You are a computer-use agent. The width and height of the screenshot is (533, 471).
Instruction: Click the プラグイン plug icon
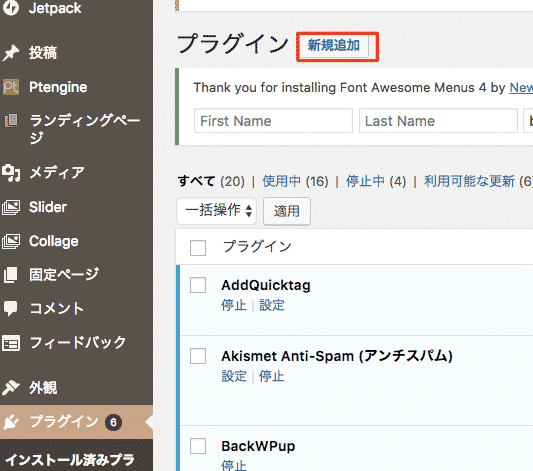(11, 422)
